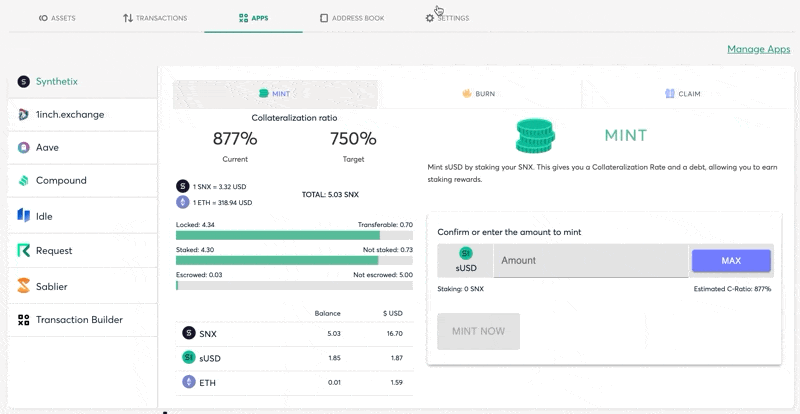This screenshot has width=800, height=414.
Task: Switch to the Mint tab
Action: [275, 94]
